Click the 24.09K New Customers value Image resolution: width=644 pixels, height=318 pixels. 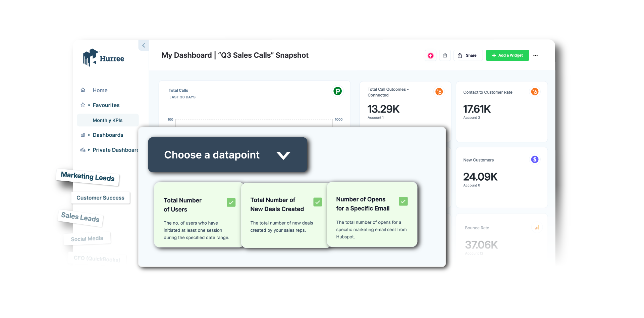click(480, 177)
